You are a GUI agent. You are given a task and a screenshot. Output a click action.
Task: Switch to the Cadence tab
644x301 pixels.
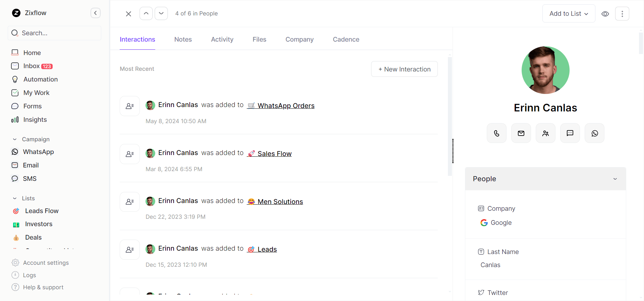tap(346, 40)
